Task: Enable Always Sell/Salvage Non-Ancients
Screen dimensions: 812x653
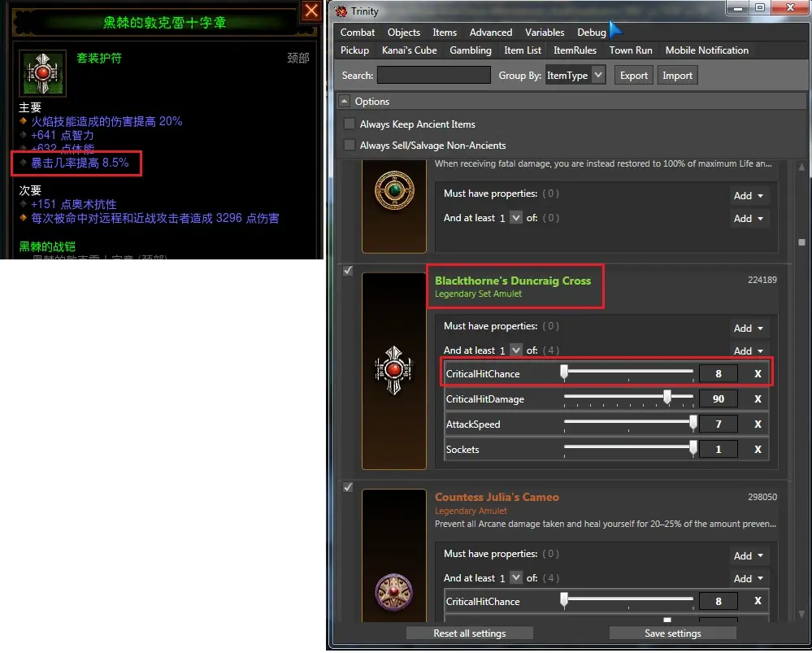Action: [350, 145]
